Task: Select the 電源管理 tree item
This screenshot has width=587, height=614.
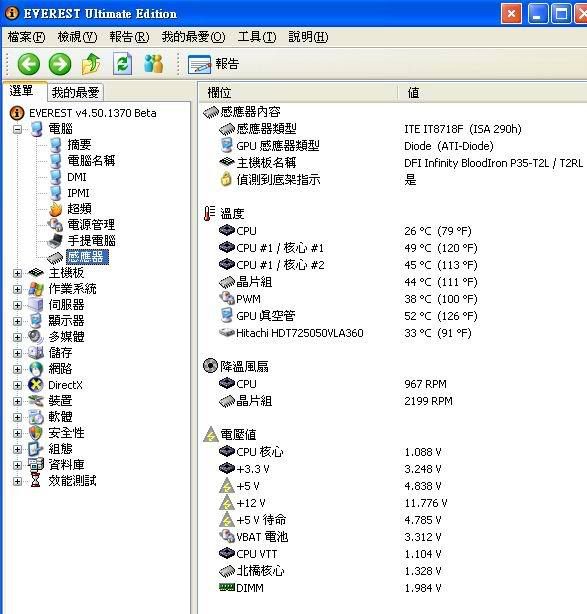Action: pos(91,225)
